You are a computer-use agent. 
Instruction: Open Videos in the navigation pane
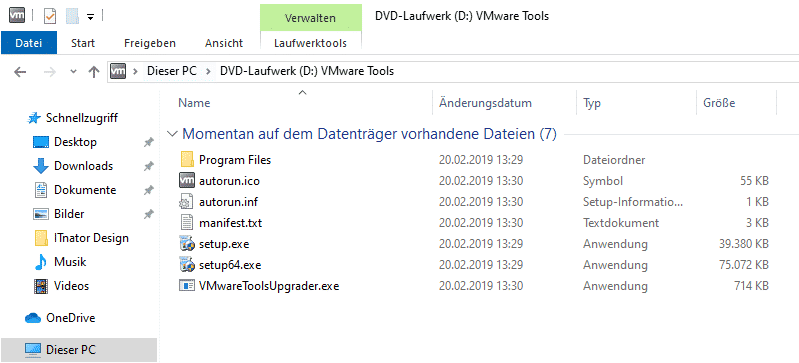point(72,286)
